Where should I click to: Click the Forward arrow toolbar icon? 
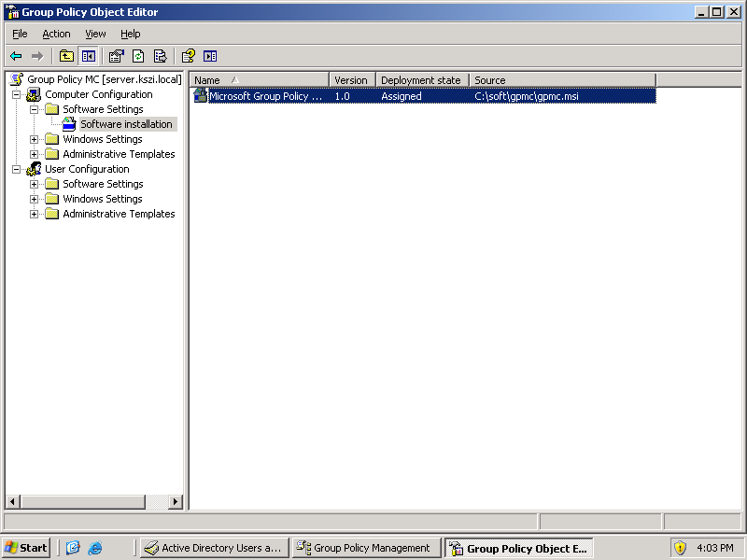(x=37, y=56)
